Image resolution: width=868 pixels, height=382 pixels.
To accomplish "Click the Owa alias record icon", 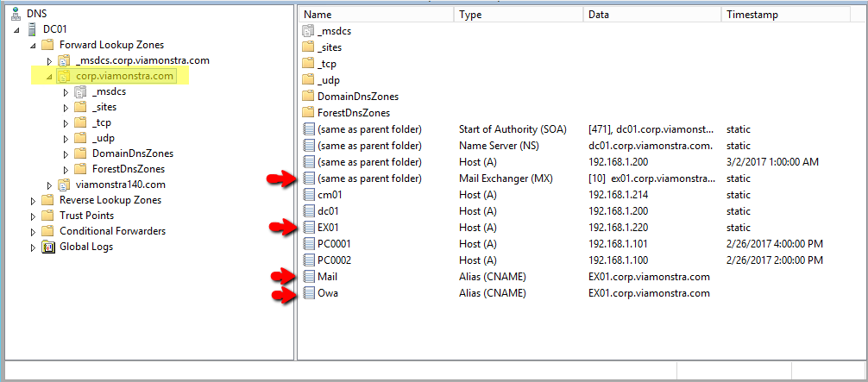I will [x=309, y=293].
